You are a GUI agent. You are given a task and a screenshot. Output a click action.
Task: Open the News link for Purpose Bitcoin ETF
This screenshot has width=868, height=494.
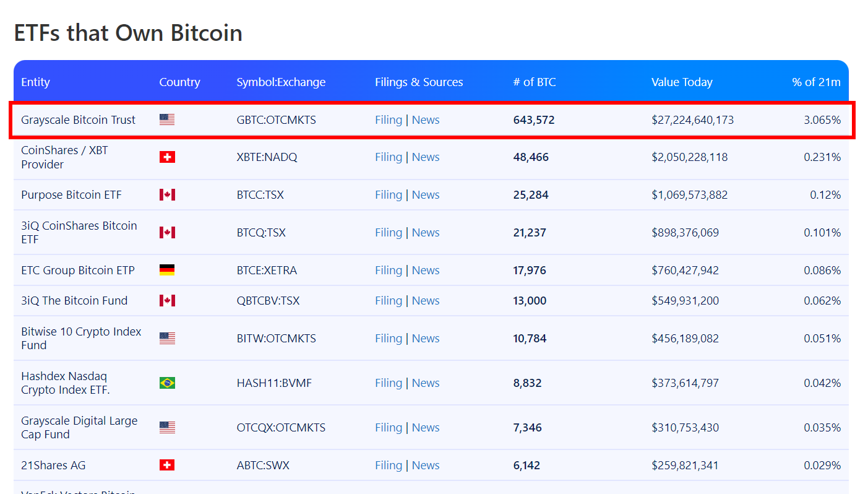pos(426,195)
